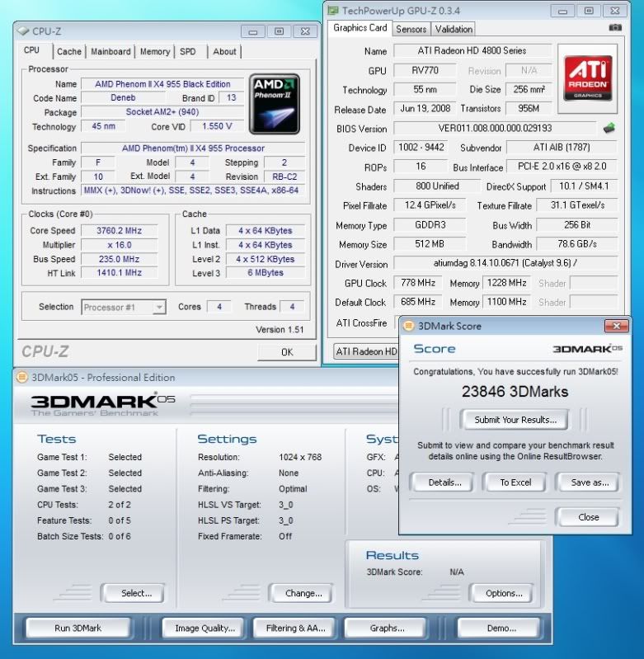Click the 23846 3DMarks score text

[x=515, y=391]
